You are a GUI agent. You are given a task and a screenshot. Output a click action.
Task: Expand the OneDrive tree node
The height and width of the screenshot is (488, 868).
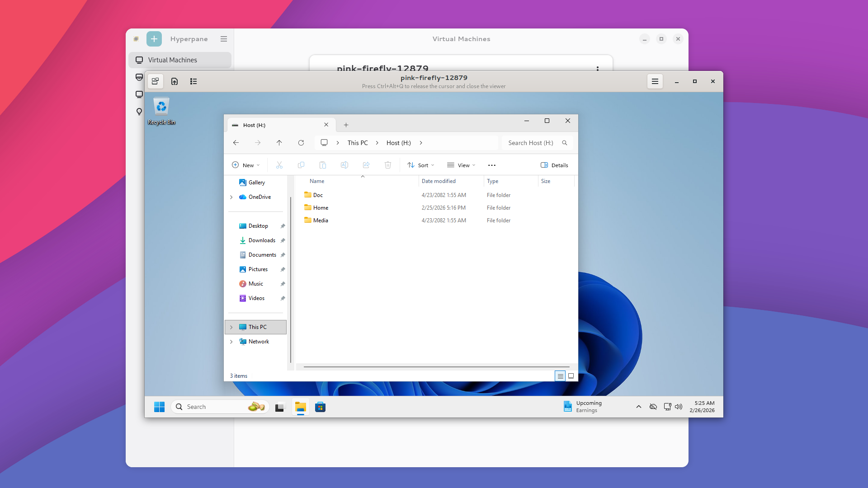tap(231, 197)
